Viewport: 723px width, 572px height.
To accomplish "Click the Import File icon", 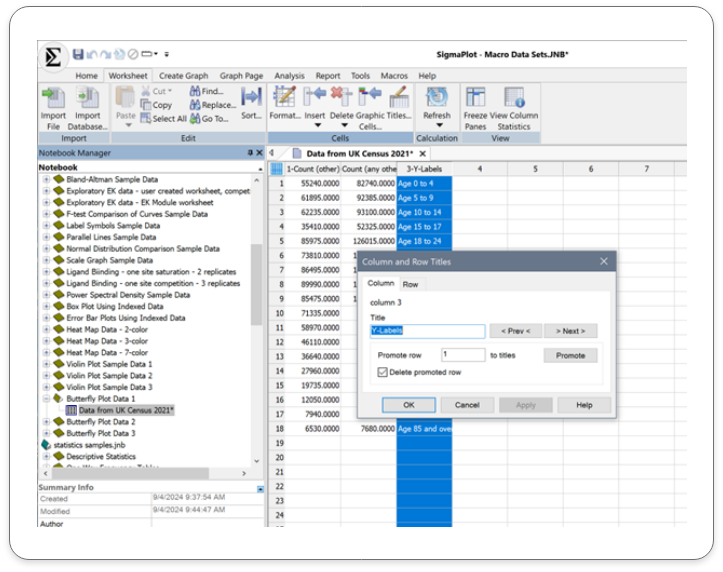I will point(52,98).
